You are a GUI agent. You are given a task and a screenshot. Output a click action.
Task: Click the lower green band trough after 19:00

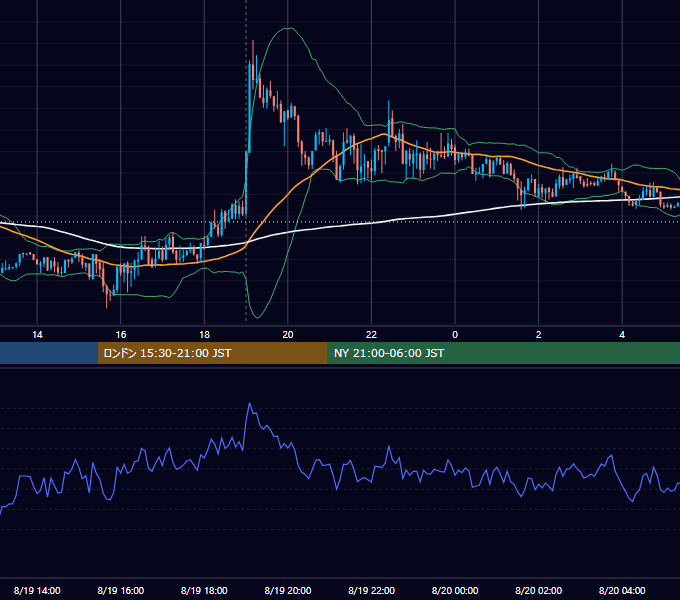257,317
